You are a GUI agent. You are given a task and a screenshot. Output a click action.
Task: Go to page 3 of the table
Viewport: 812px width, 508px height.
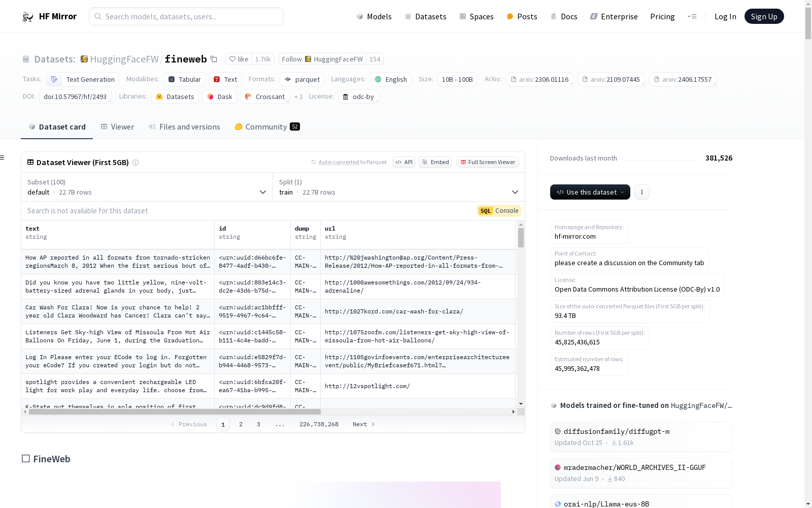259,425
